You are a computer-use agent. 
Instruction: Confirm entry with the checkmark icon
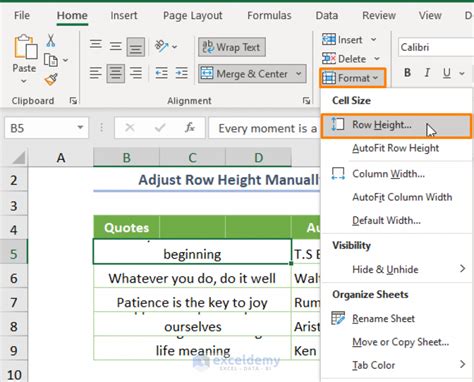[x=160, y=127]
